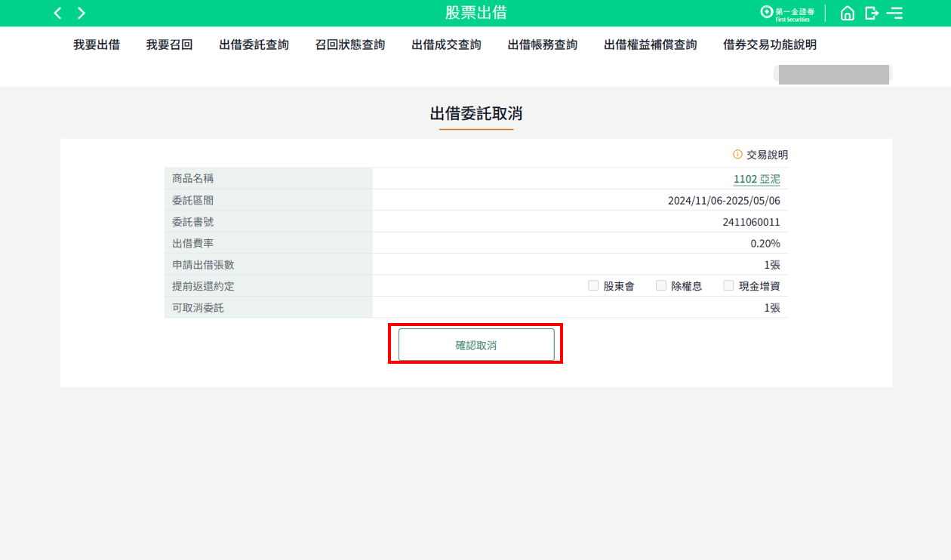The width and height of the screenshot is (951, 560).
Task: Open the hamburger menu icon
Action: tap(895, 13)
